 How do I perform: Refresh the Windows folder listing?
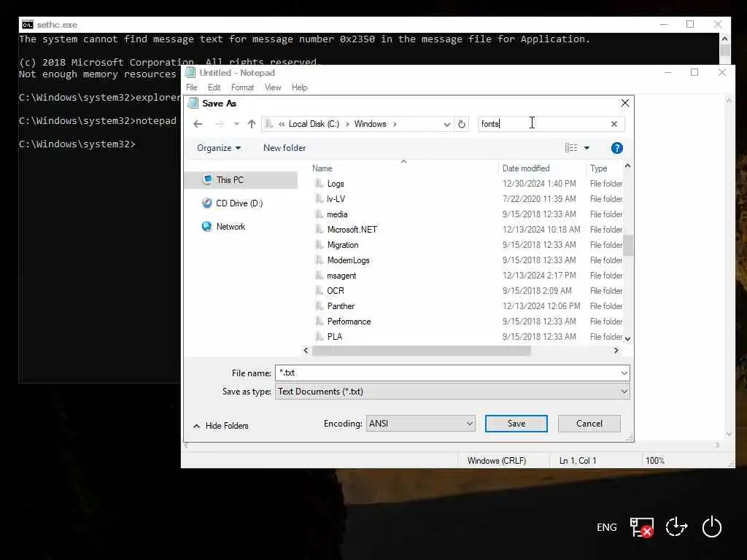pyautogui.click(x=462, y=124)
